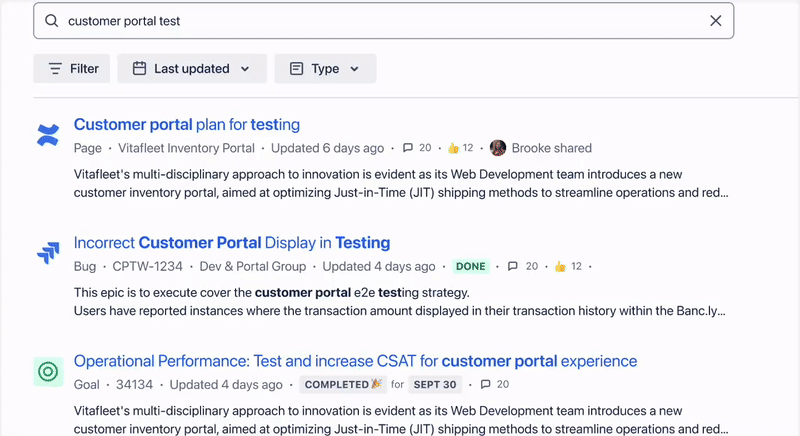Viewport: 800px width, 436px height.
Task: Click the page icon in Type button
Action: [x=296, y=68]
